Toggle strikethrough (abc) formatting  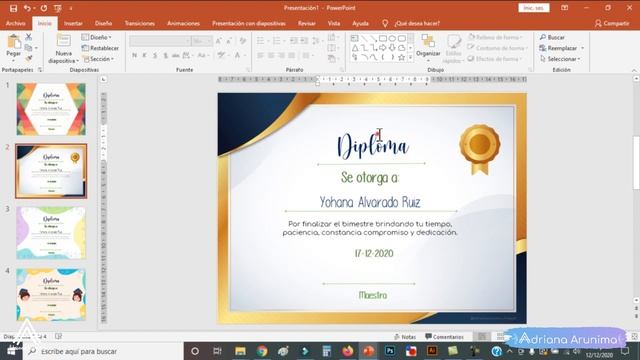(176, 55)
